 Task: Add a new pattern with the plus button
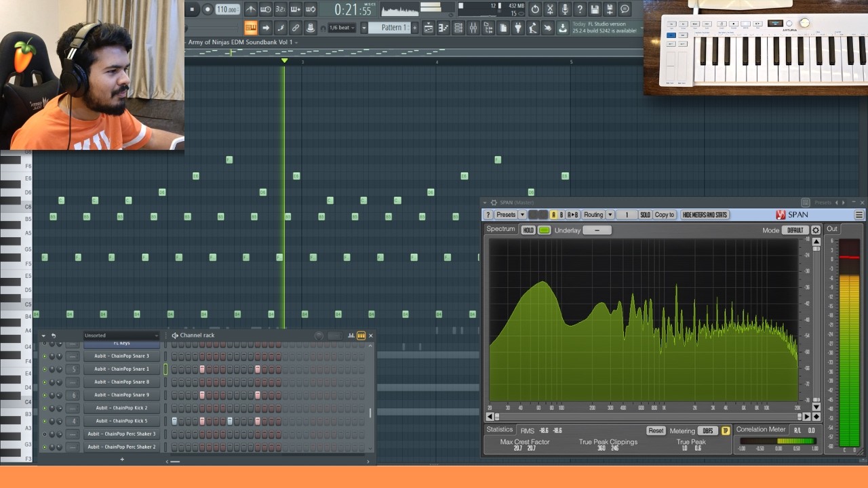pos(414,28)
